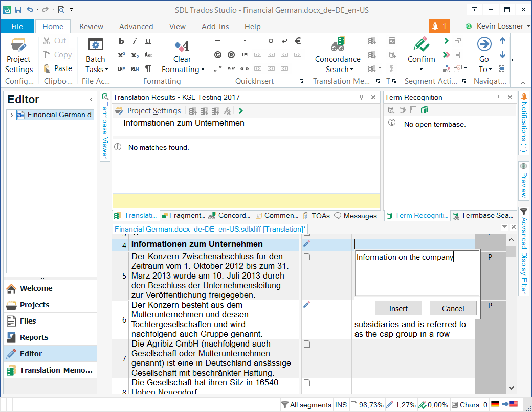
Task: Click into the Information on the company text box
Action: click(x=416, y=273)
